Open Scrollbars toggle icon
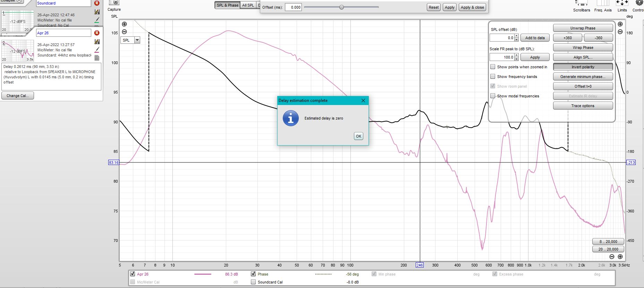Viewport: 644px width, 288px height. click(x=582, y=3)
